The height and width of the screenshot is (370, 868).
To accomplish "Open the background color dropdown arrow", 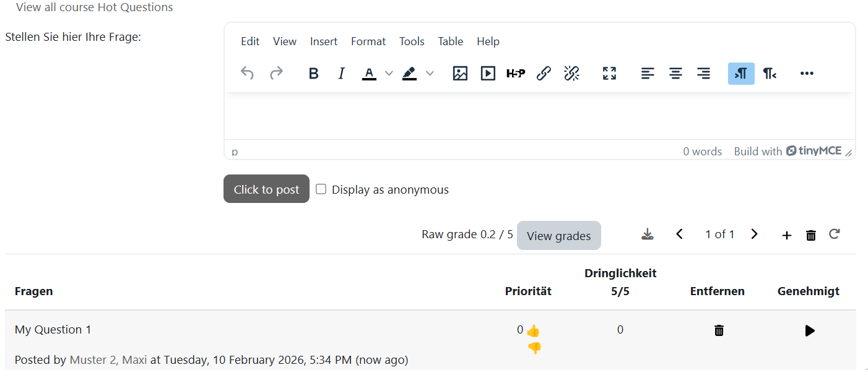I will click(x=430, y=74).
